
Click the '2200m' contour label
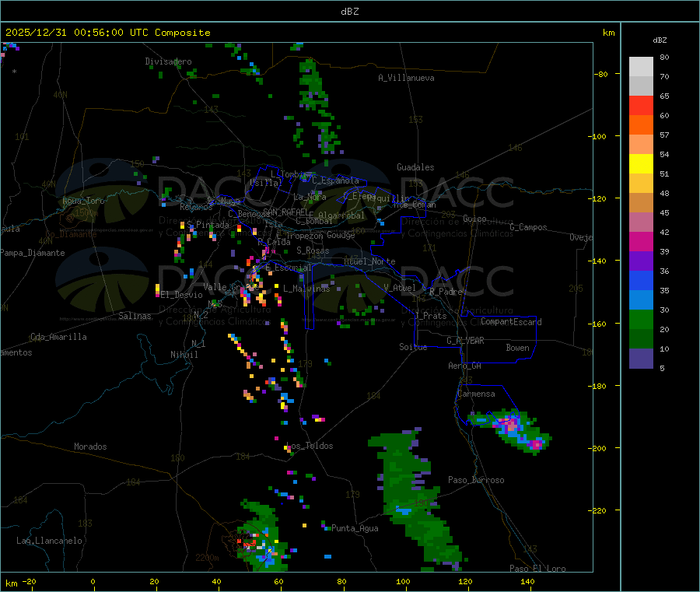click(207, 558)
